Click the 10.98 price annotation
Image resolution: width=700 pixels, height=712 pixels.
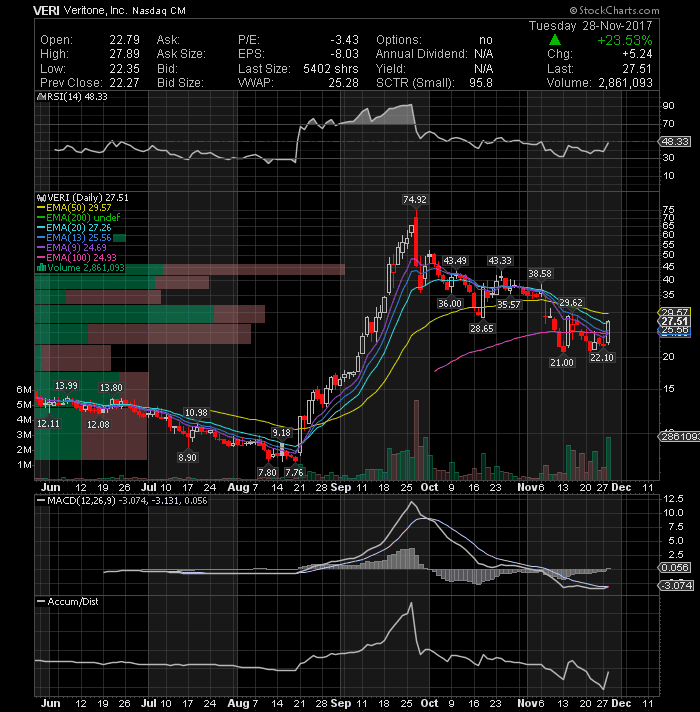pos(196,413)
